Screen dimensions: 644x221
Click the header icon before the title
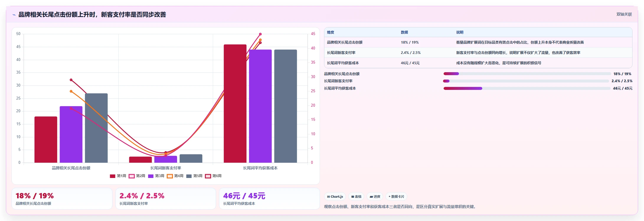pos(14,15)
